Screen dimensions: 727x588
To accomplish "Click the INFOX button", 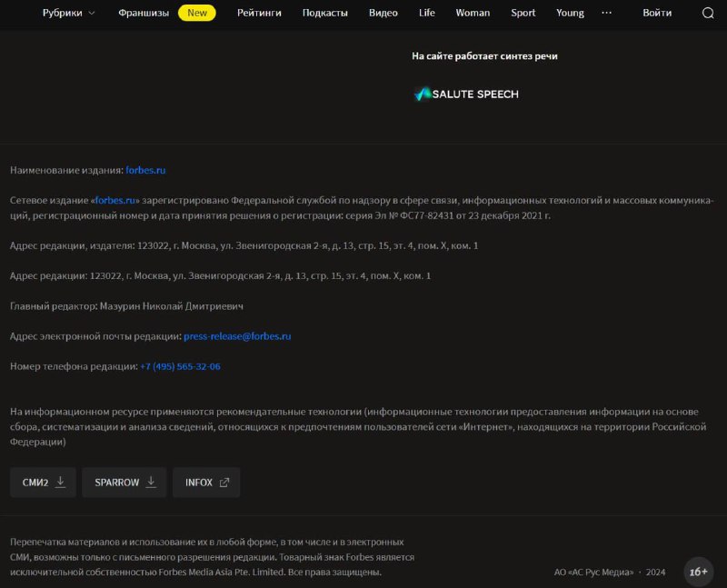I will point(206,483).
